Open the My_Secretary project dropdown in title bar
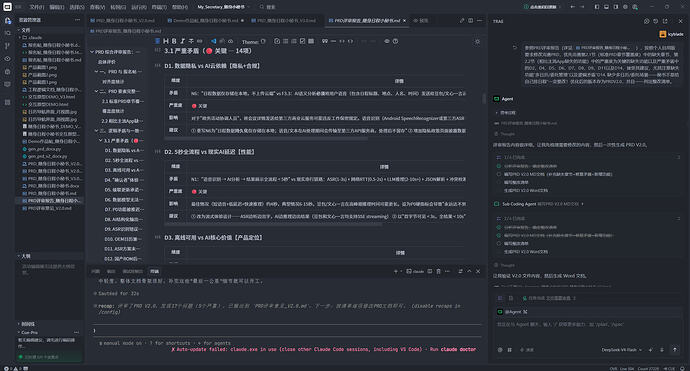The width and height of the screenshot is (690, 371). point(223,7)
